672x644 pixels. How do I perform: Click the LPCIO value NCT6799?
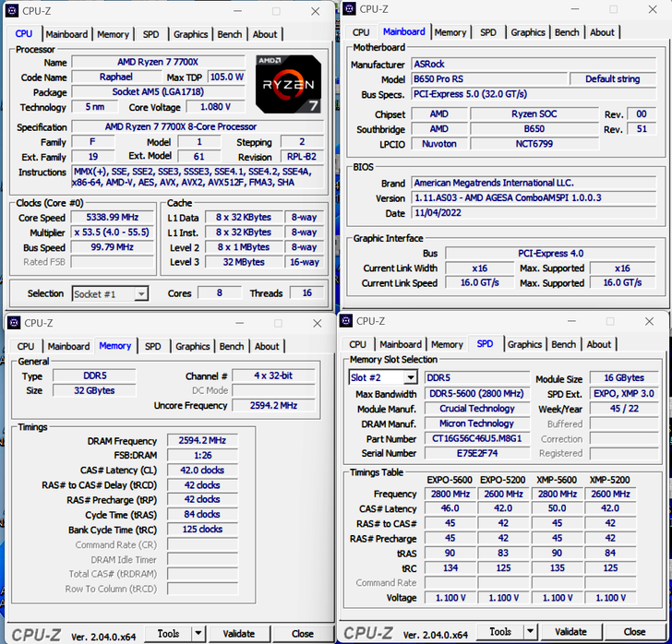pos(534,144)
